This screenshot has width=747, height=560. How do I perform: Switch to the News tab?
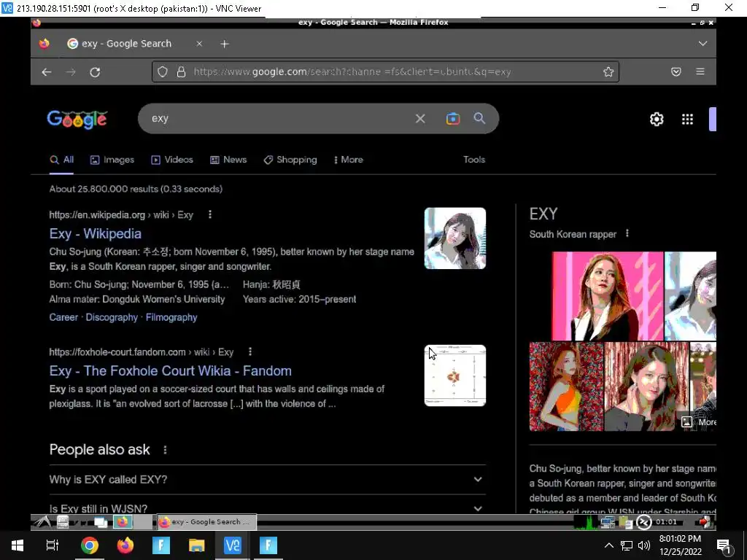pyautogui.click(x=228, y=160)
